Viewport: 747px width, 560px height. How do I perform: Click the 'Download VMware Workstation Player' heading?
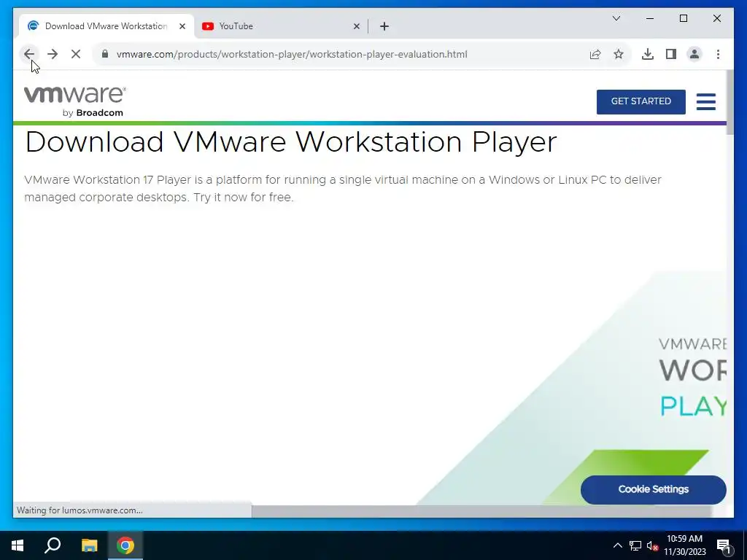click(290, 142)
